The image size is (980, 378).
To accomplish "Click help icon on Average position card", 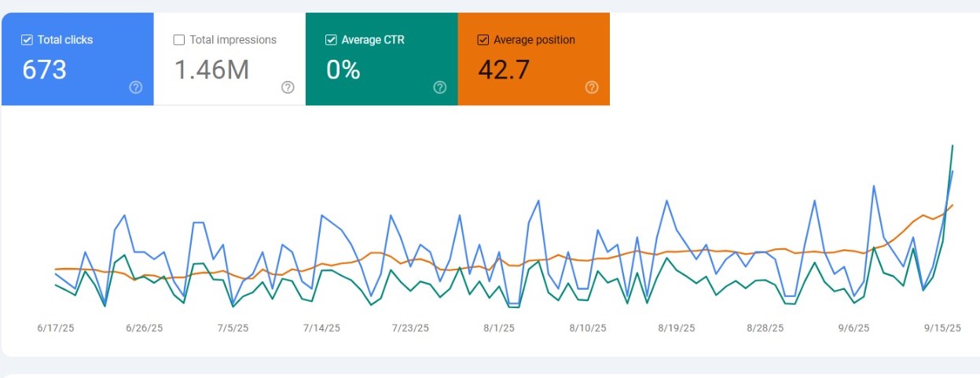I will pyautogui.click(x=592, y=87).
